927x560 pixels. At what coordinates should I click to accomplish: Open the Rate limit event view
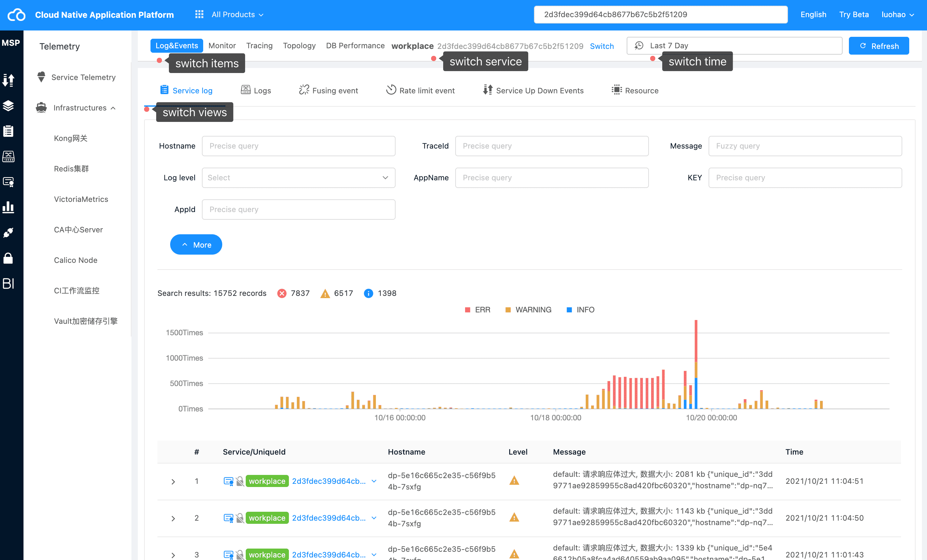tap(420, 91)
